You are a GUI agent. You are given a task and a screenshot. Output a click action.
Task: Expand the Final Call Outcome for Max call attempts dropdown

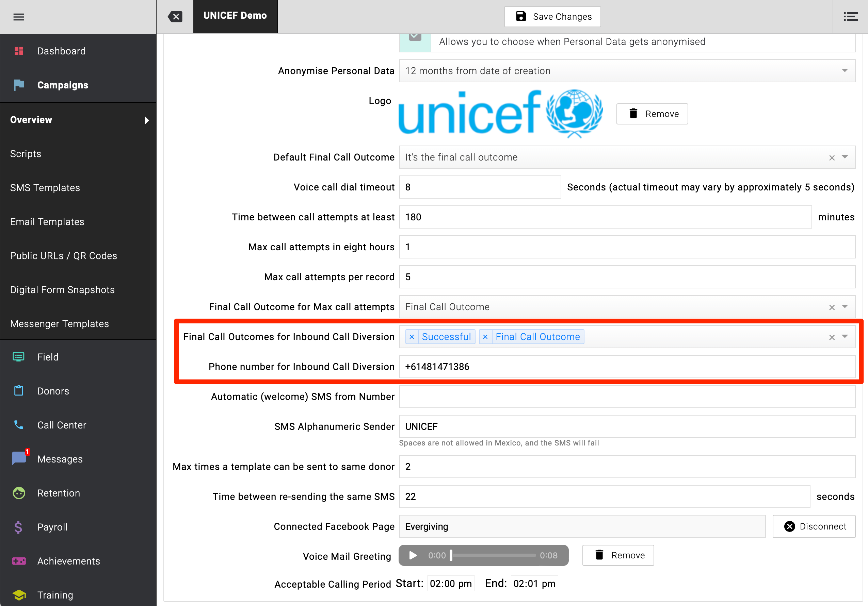pyautogui.click(x=845, y=307)
